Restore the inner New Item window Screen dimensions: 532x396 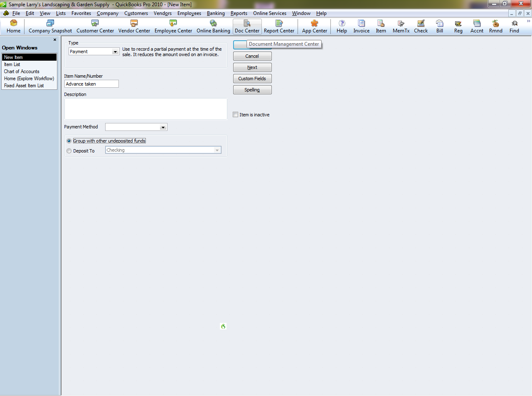520,13
